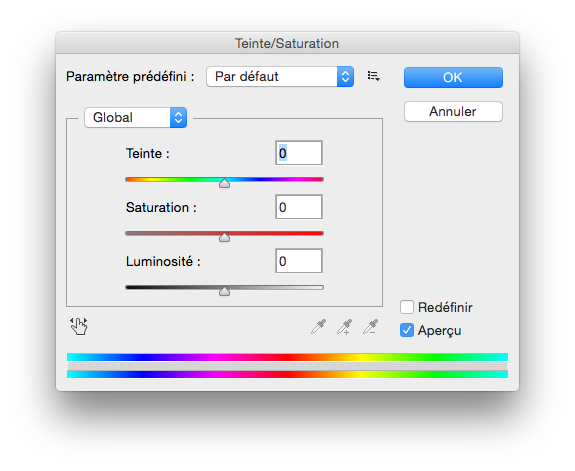Select the subtract-from-sample eyedropper
575x471 pixels.
pyautogui.click(x=370, y=326)
